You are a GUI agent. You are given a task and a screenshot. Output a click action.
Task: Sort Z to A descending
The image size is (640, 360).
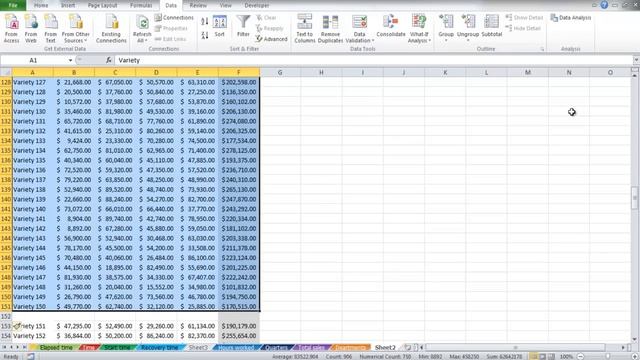pyautogui.click(x=204, y=35)
